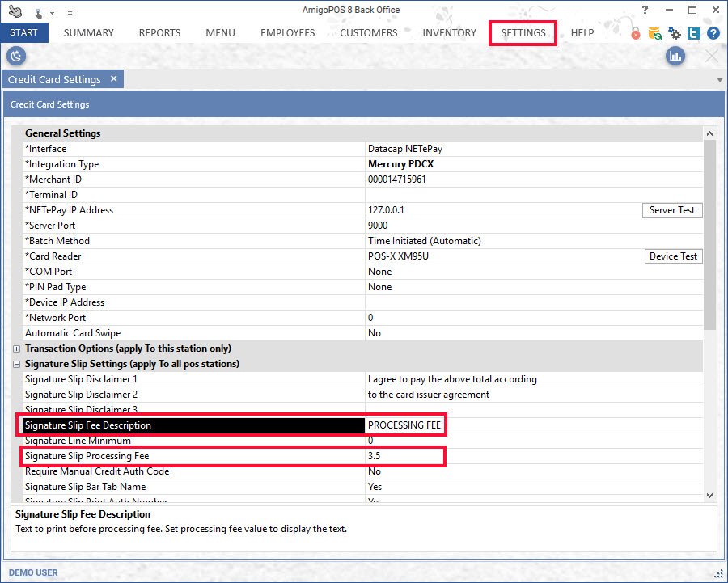
Task: Click the night mode moon icon
Action: coord(16,56)
